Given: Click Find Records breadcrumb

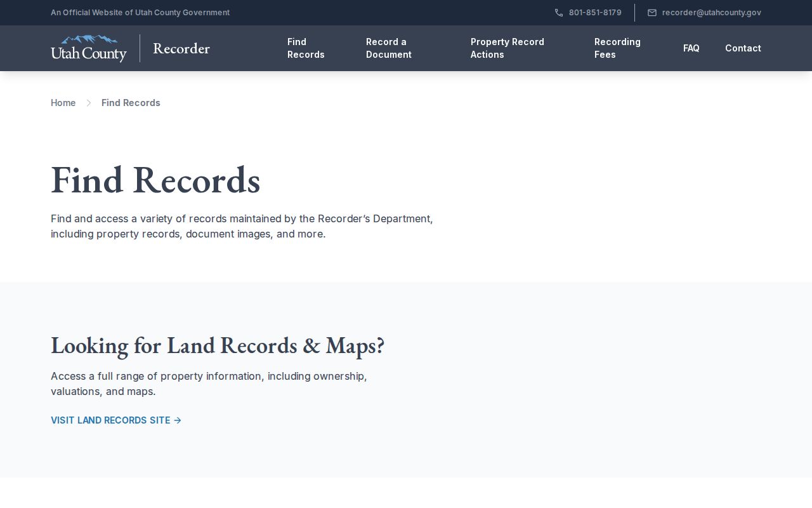Looking at the screenshot, I should click(x=131, y=103).
